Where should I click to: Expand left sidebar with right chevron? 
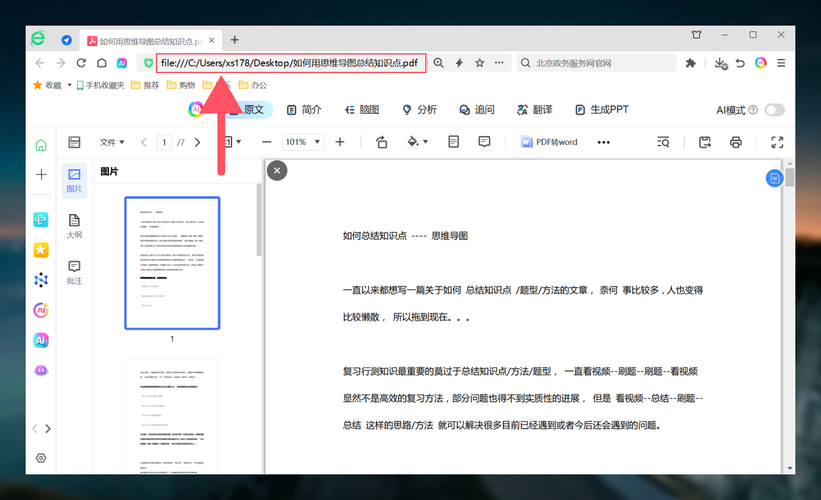(x=48, y=428)
